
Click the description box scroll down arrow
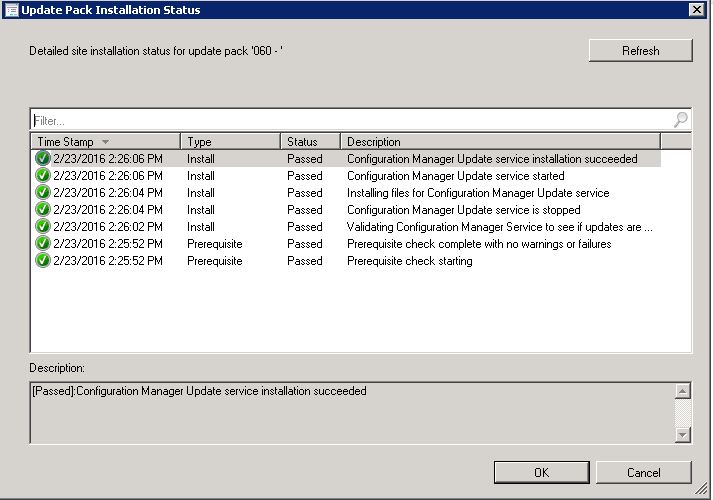pos(683,435)
